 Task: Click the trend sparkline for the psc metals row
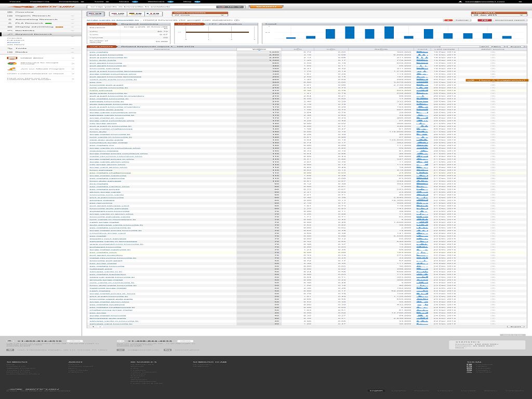[x=422, y=52]
